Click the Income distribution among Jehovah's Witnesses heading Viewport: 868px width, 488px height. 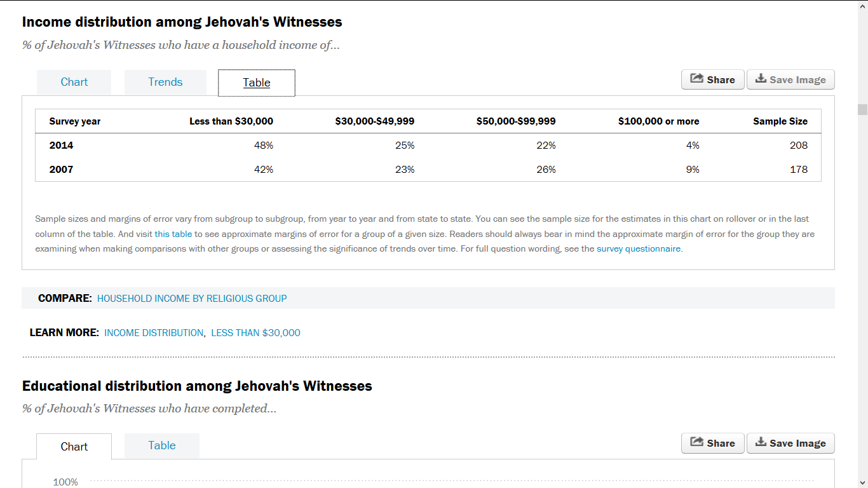(x=182, y=22)
